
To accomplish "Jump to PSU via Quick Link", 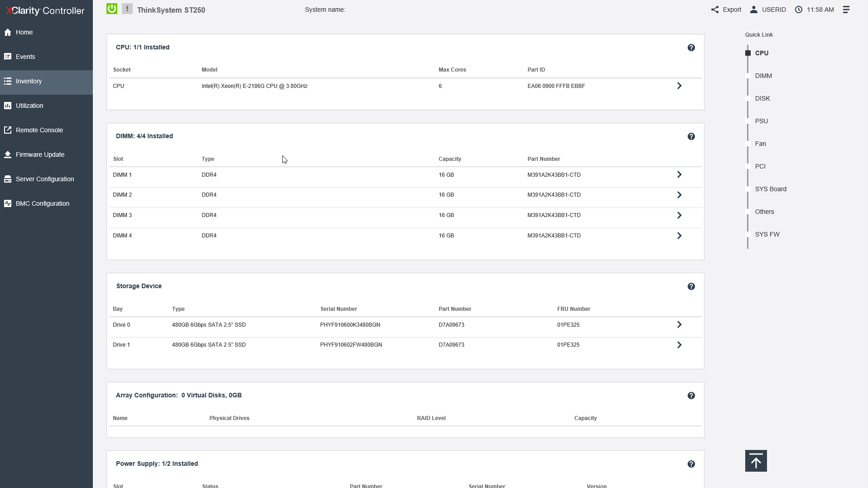I will 762,121.
